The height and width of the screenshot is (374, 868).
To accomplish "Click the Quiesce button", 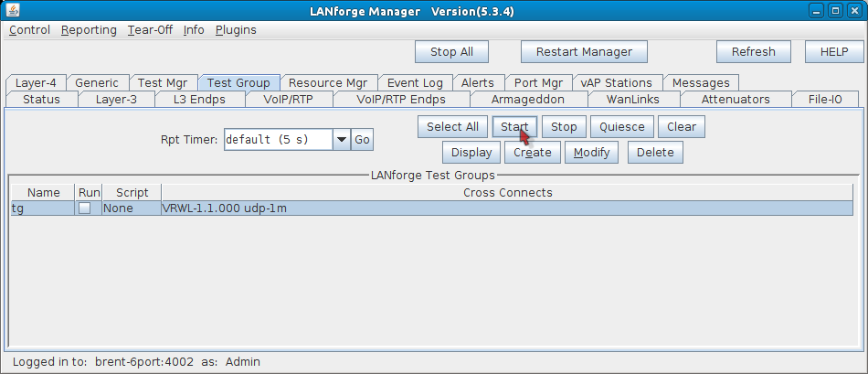I will (x=621, y=127).
